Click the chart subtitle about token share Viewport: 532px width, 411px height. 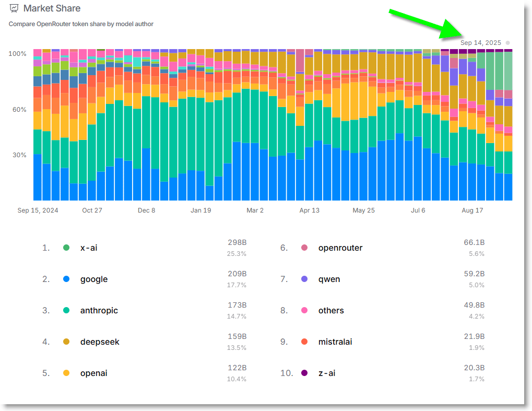click(x=81, y=24)
